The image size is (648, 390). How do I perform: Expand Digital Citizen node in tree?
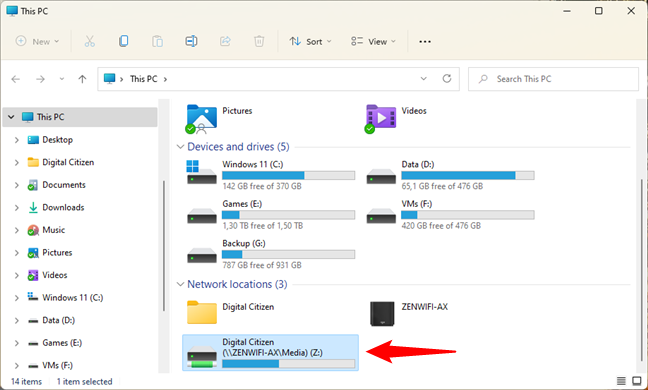click(x=17, y=163)
